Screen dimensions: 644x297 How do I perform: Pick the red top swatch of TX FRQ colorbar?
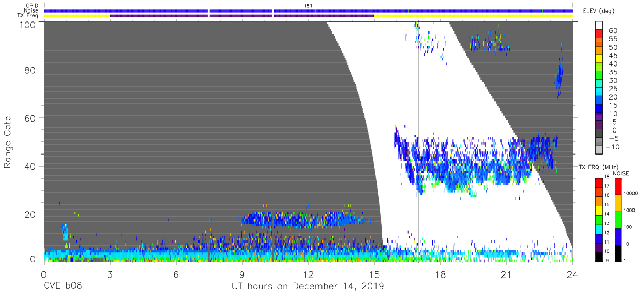pyautogui.click(x=599, y=182)
